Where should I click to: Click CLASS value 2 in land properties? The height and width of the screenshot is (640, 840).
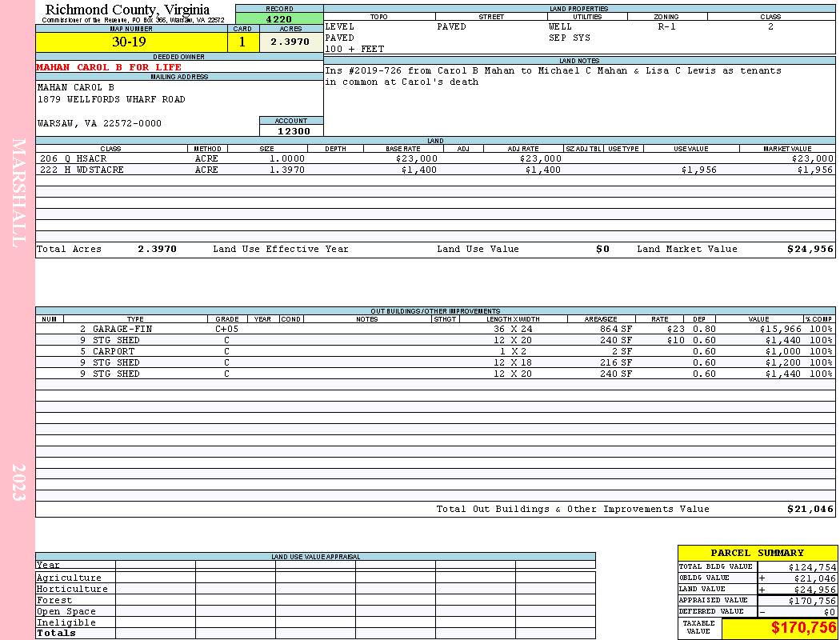(770, 26)
